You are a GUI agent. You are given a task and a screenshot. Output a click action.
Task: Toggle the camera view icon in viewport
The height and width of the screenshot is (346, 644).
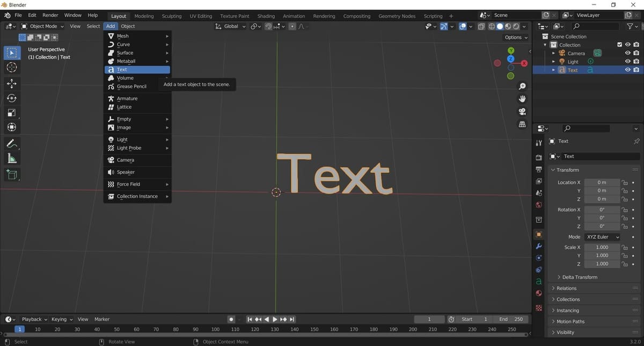[x=522, y=112]
